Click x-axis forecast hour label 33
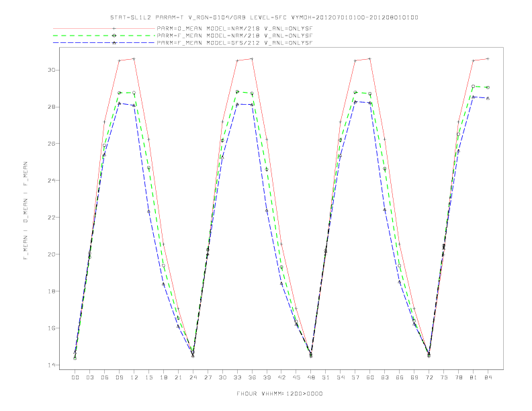 tap(237, 377)
